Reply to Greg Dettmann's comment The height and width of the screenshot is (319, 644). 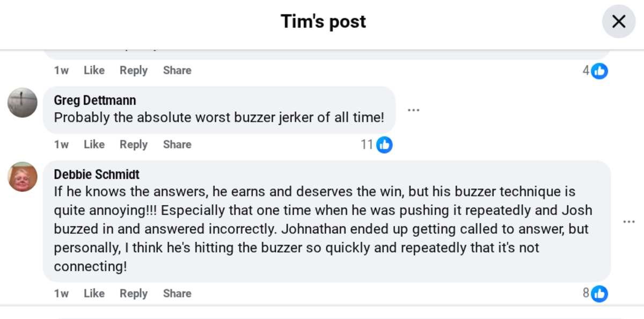click(x=134, y=144)
